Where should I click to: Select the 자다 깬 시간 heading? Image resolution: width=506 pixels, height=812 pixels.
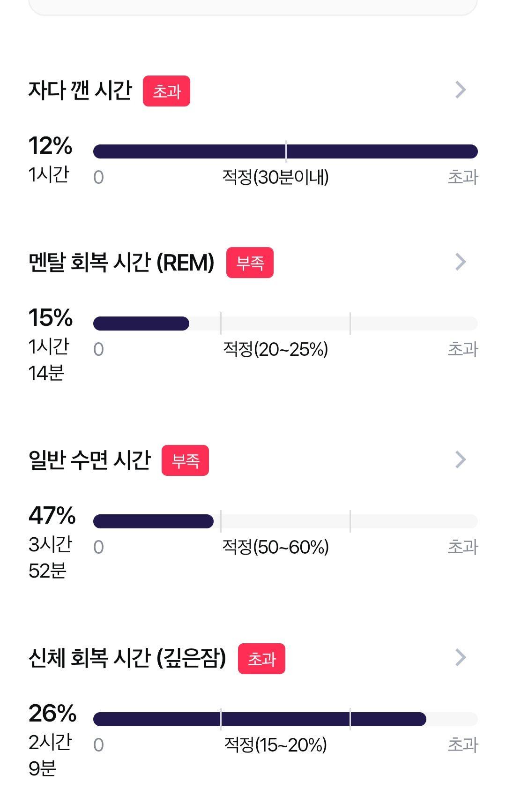coord(81,90)
